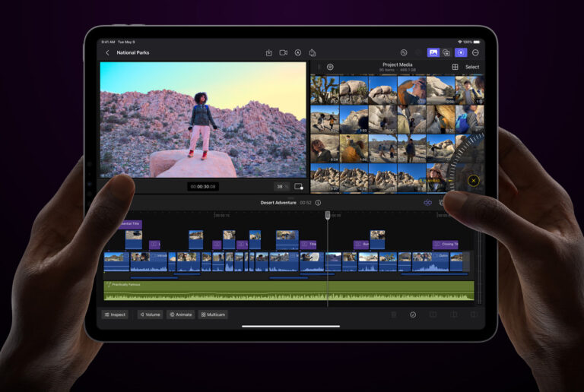The width and height of the screenshot is (584, 392).
Task: Open the more options ellipsis menu
Action: tap(475, 52)
